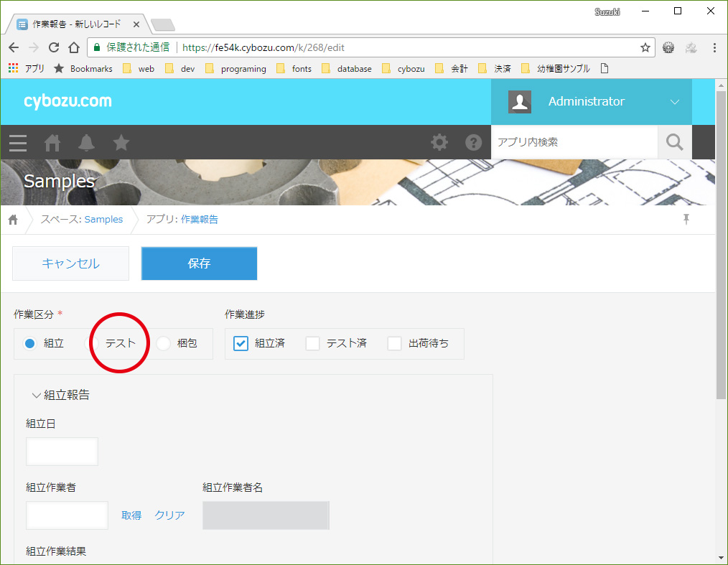
Task: Open the dev bookmark folder
Action: pos(180,69)
